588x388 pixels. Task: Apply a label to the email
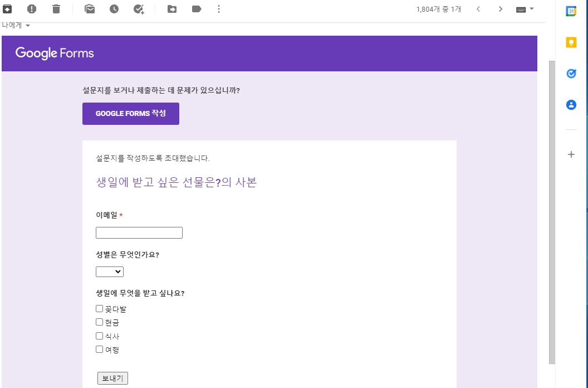(196, 8)
